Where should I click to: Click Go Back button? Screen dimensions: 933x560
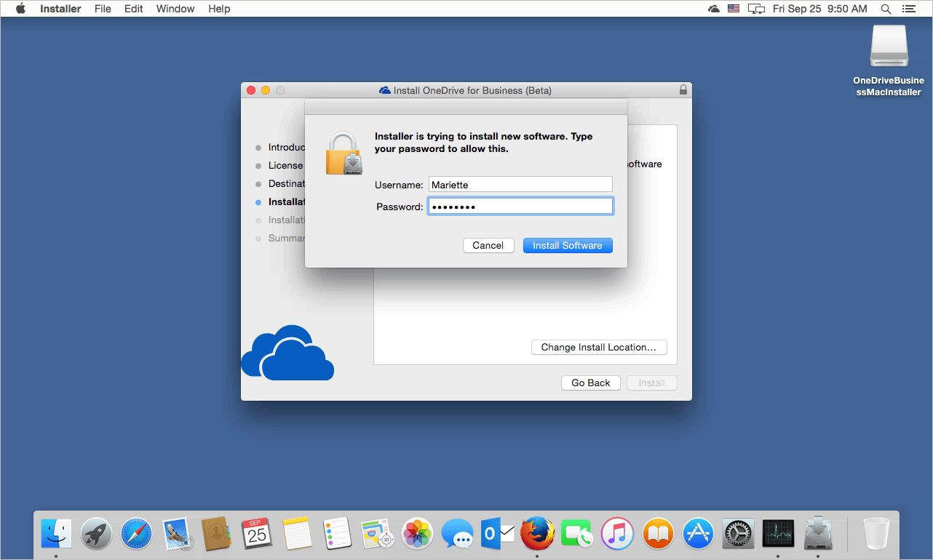coord(591,383)
